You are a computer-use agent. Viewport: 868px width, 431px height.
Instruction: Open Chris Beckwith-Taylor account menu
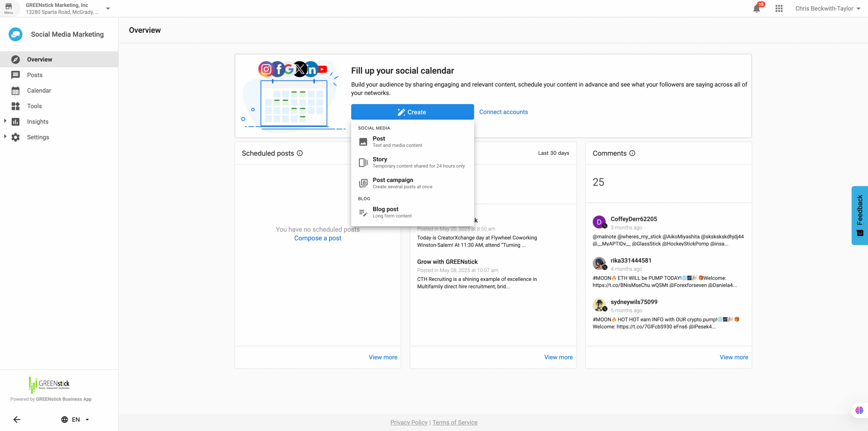tap(828, 8)
